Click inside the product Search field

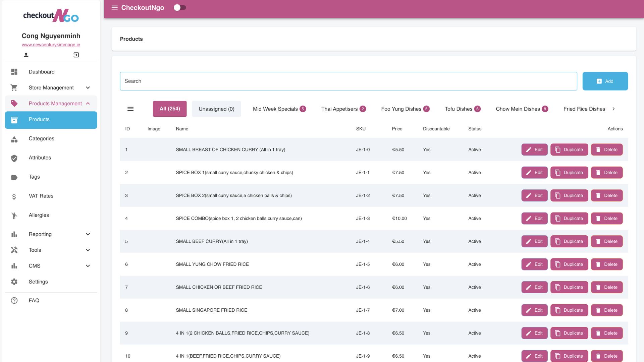click(x=348, y=81)
